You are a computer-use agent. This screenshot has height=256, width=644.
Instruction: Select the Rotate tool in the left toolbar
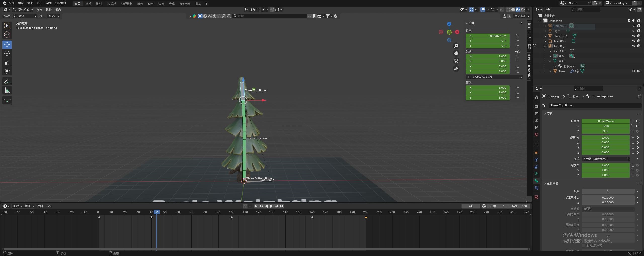[x=7, y=53]
